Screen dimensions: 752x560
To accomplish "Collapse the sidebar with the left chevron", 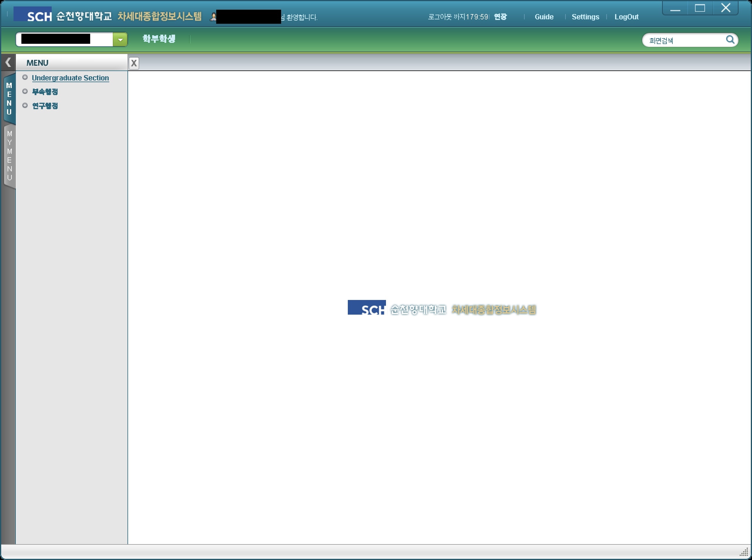I will pyautogui.click(x=8, y=63).
